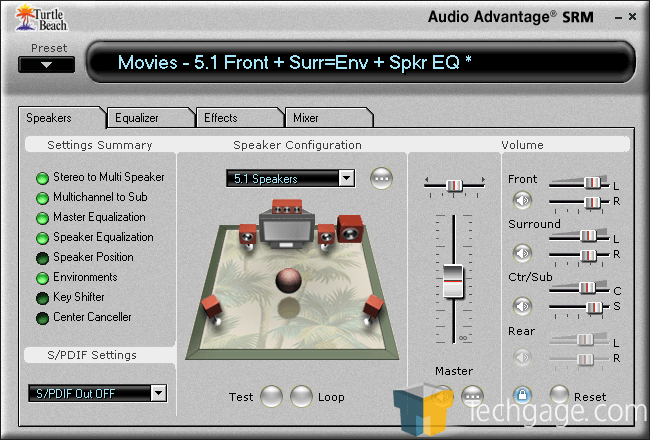Toggle Environments indicator light
The image size is (650, 440).
42,278
